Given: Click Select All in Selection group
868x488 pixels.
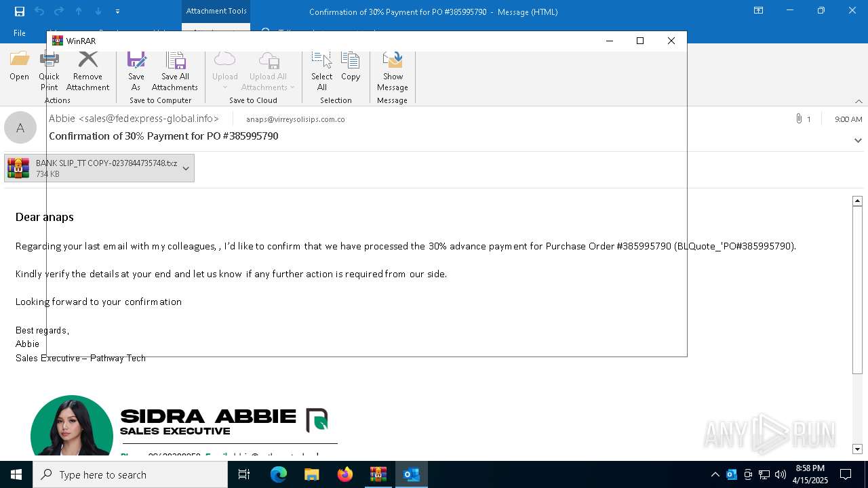Looking at the screenshot, I should tap(322, 71).
